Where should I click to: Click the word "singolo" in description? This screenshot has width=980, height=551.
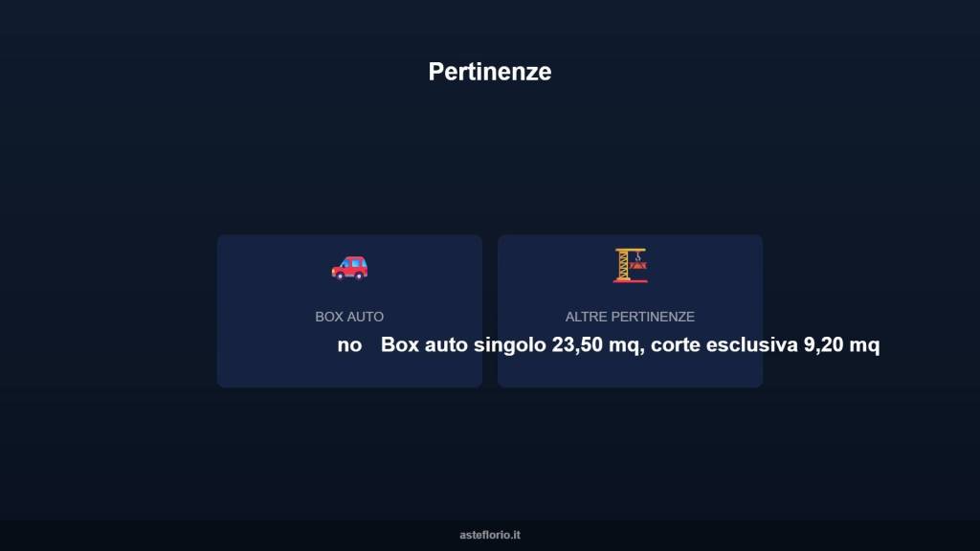[509, 345]
